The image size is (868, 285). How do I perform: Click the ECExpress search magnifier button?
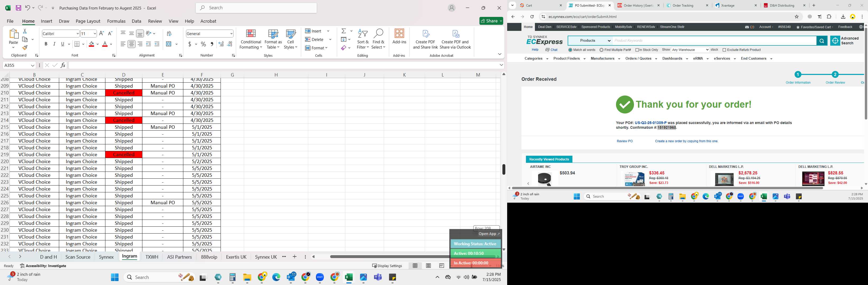[822, 41]
